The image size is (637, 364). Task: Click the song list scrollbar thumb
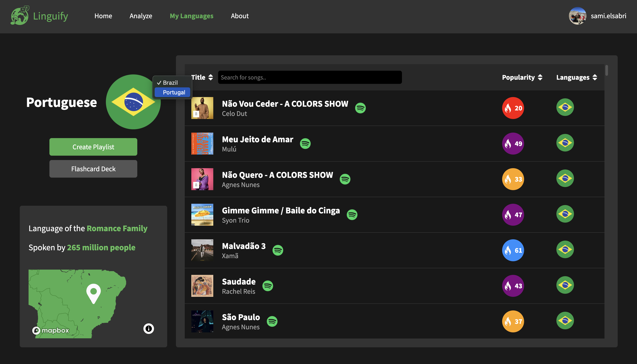pos(606,70)
